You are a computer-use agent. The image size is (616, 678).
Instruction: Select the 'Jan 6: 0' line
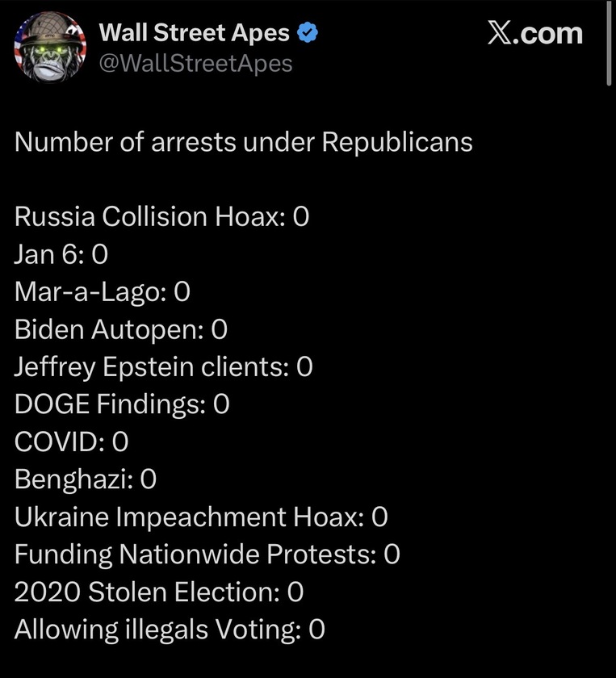click(x=61, y=255)
